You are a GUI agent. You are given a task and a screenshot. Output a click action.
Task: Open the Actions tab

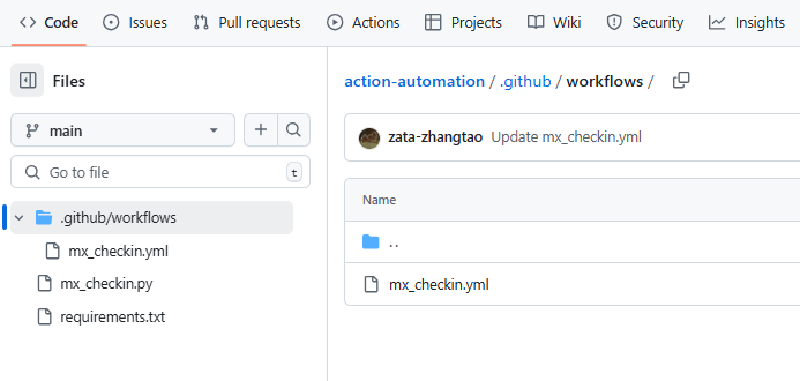tap(363, 23)
